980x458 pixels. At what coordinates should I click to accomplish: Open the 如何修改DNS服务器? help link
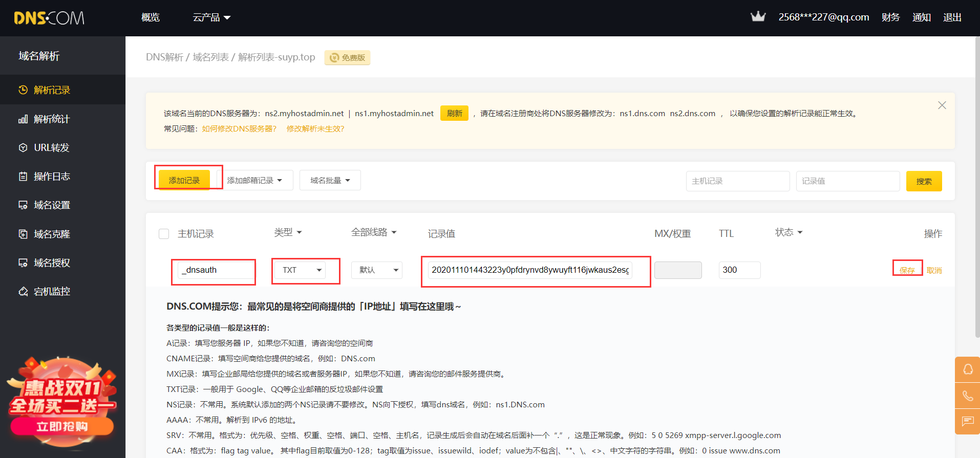click(x=239, y=128)
